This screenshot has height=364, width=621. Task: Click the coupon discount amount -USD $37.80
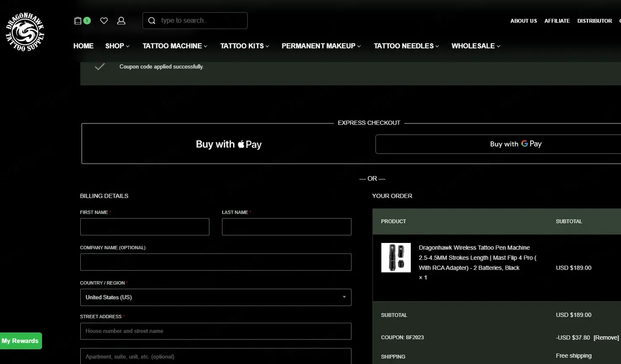(573, 338)
